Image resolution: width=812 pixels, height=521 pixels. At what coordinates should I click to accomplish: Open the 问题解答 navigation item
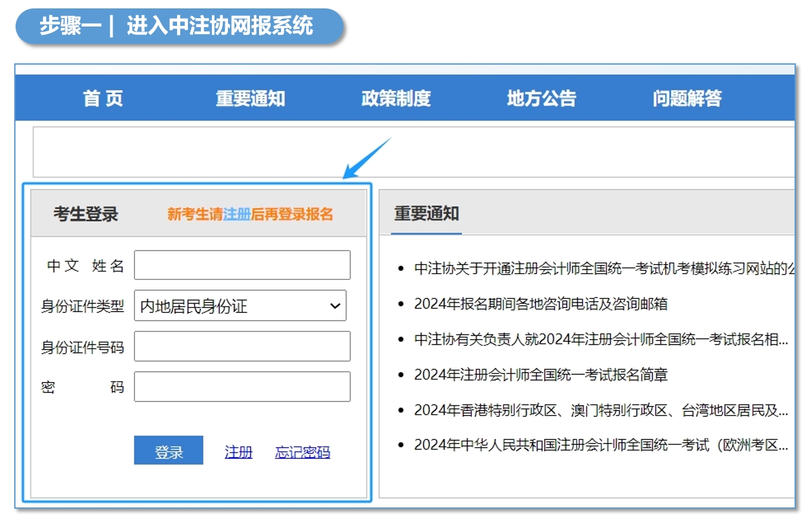point(687,99)
